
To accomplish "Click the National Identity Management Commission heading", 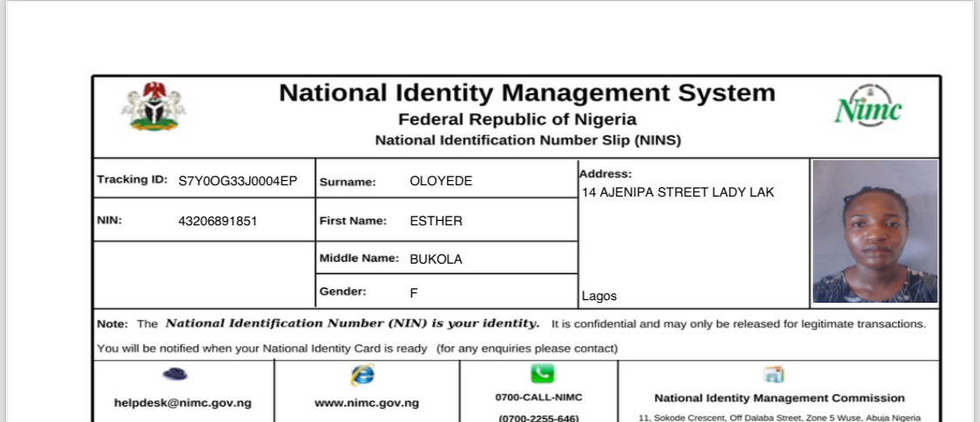I will pos(779,398).
